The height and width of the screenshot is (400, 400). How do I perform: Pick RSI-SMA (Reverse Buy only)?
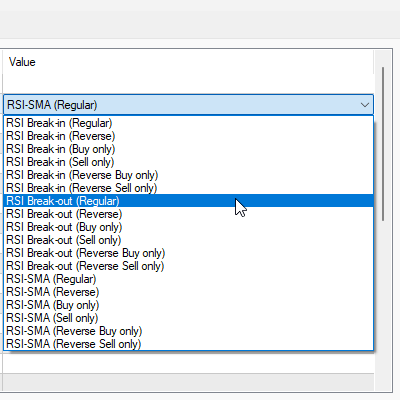pyautogui.click(x=189, y=331)
